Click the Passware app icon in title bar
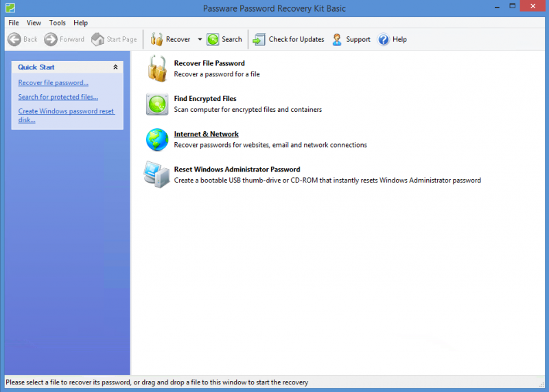Image resolution: width=549 pixels, height=392 pixels. point(10,8)
